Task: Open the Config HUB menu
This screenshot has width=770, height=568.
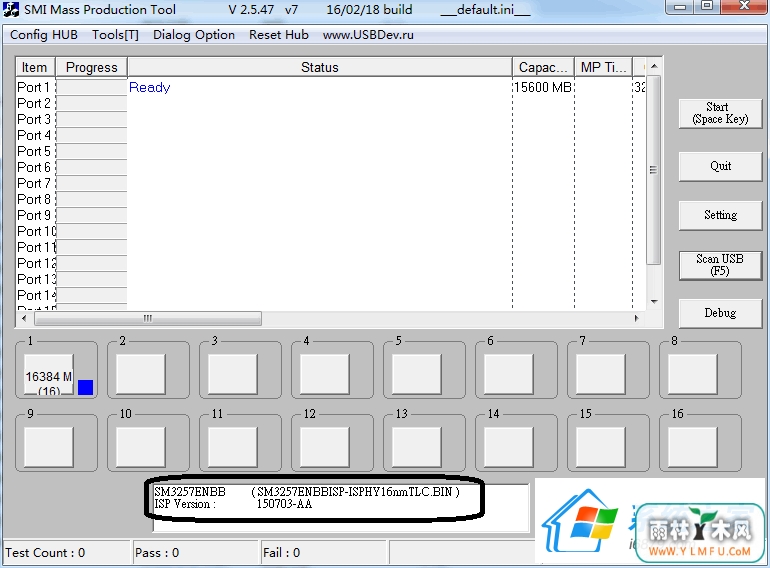Action: click(x=44, y=35)
